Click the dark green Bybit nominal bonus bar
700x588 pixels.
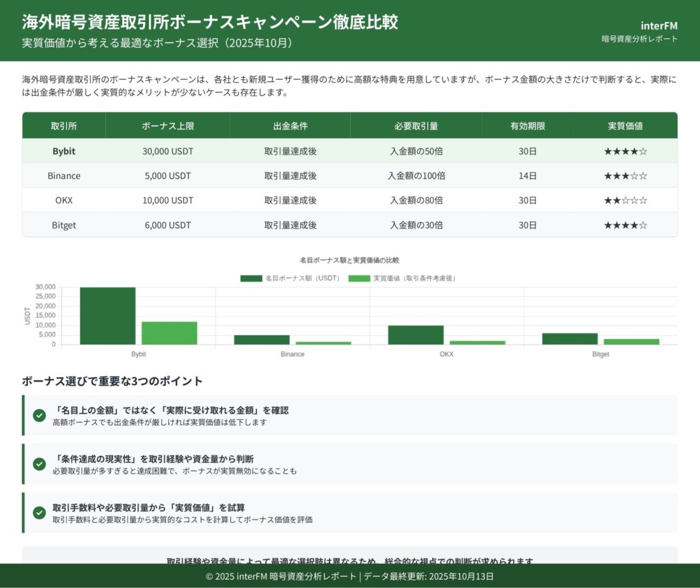click(107, 316)
